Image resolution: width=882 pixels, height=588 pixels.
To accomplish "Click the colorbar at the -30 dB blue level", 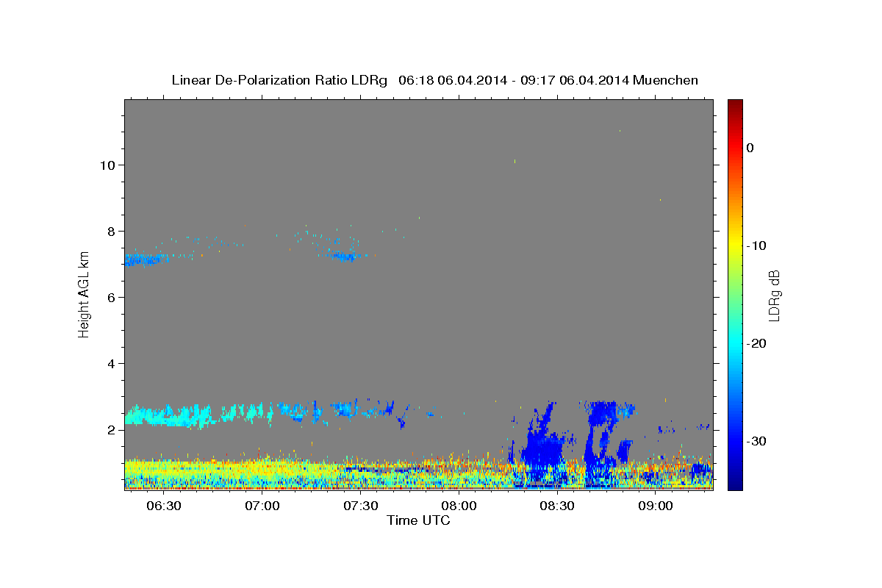I will coord(735,441).
